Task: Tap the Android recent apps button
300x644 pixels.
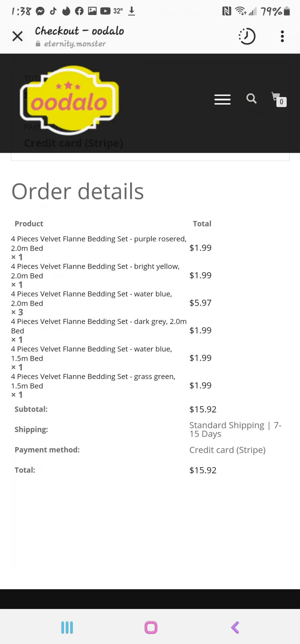Action: (x=67, y=627)
